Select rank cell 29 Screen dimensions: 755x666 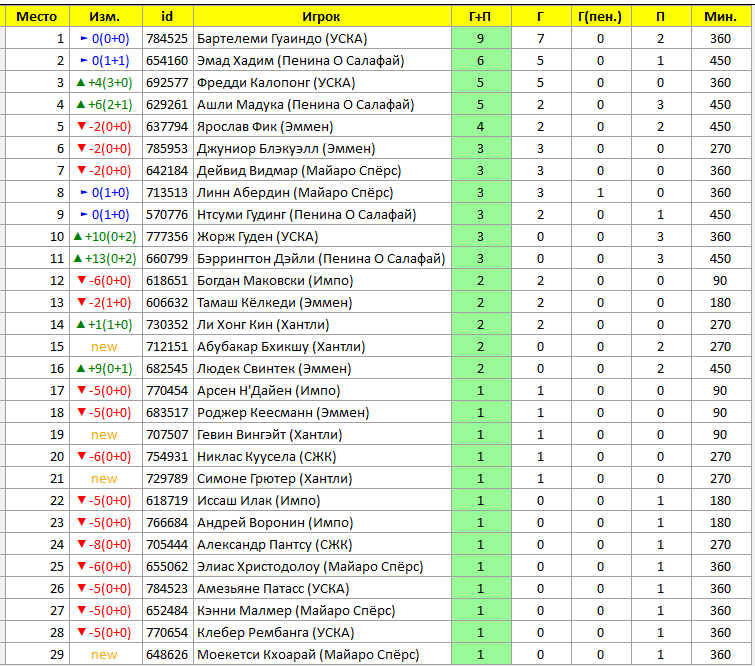tap(37, 654)
